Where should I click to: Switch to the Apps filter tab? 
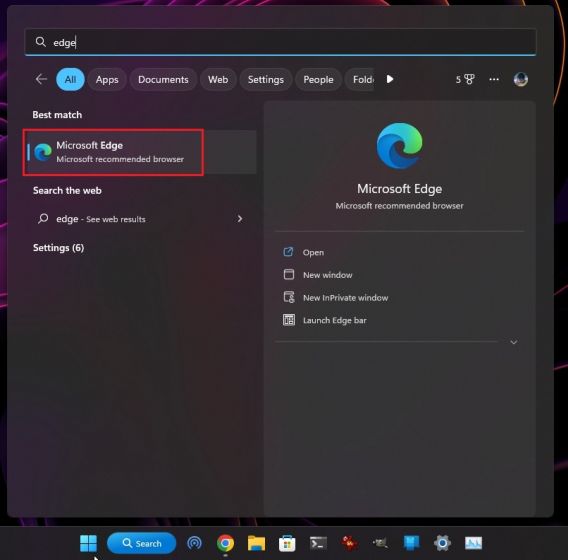click(107, 79)
